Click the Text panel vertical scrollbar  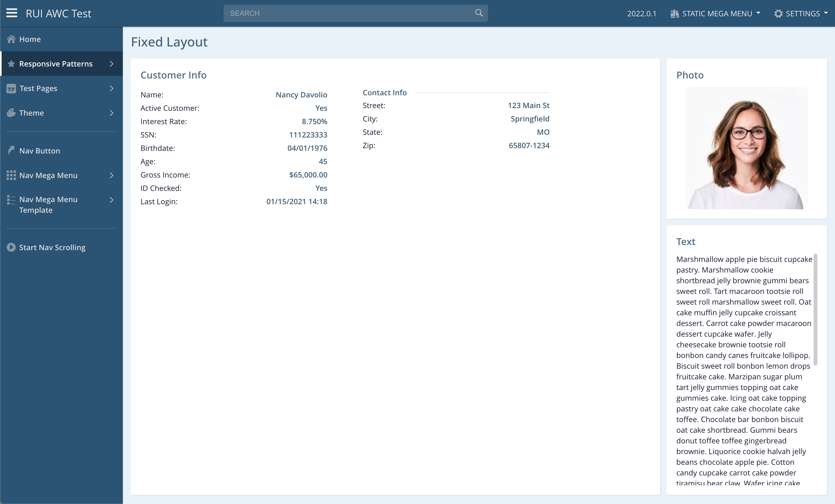click(815, 309)
